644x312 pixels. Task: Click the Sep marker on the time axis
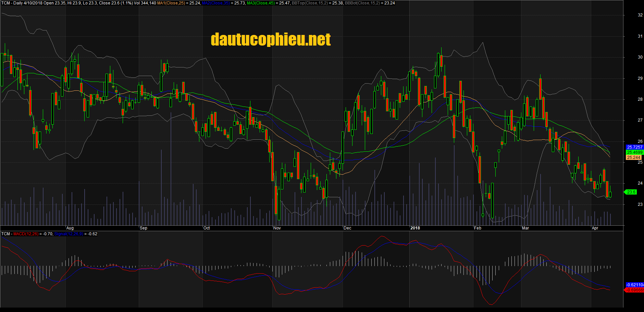pyautogui.click(x=144, y=228)
